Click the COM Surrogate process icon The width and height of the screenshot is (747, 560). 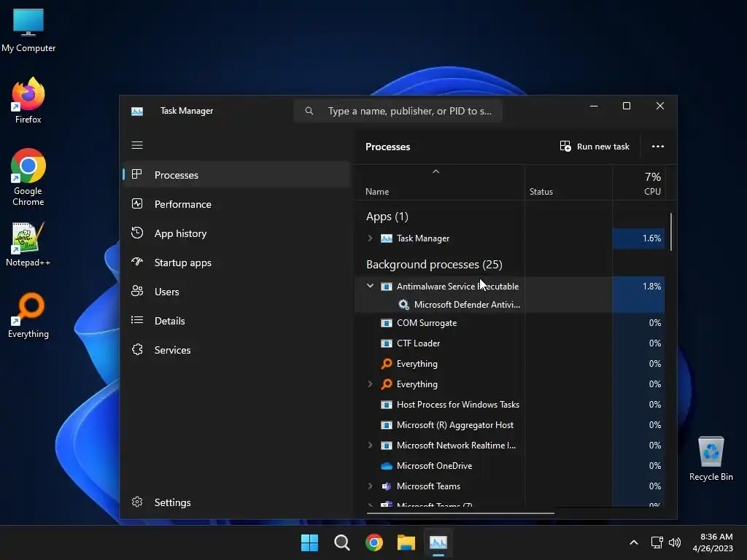pyautogui.click(x=387, y=323)
